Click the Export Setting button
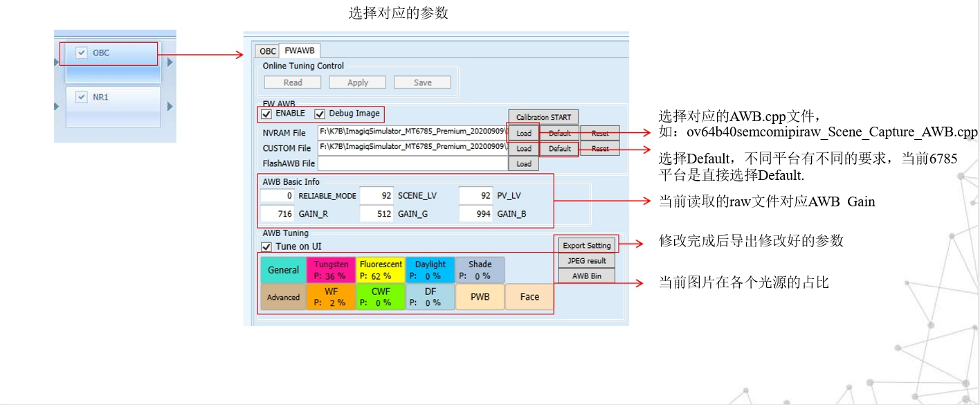 tap(586, 244)
